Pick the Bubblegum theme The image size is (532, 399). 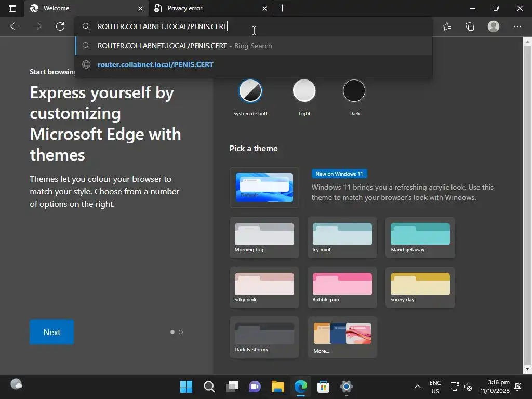(x=342, y=287)
